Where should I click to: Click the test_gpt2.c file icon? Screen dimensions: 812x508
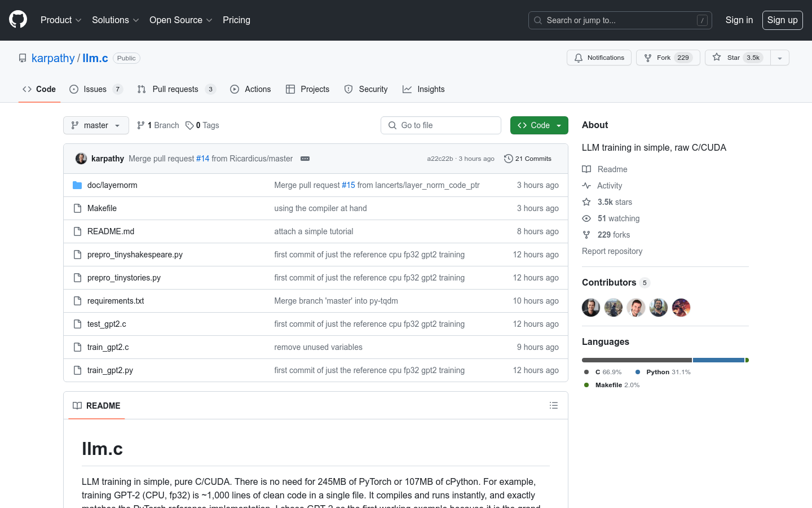(77, 324)
